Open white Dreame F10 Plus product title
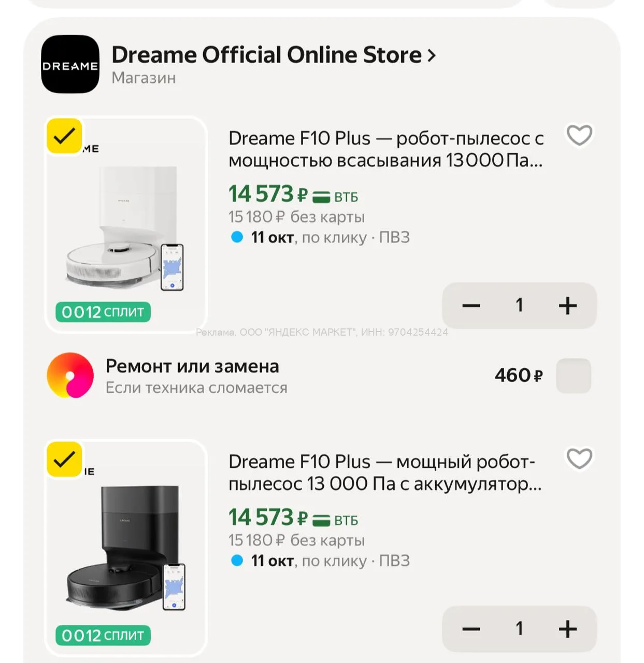Viewport: 644px width, 663px height. coord(386,149)
